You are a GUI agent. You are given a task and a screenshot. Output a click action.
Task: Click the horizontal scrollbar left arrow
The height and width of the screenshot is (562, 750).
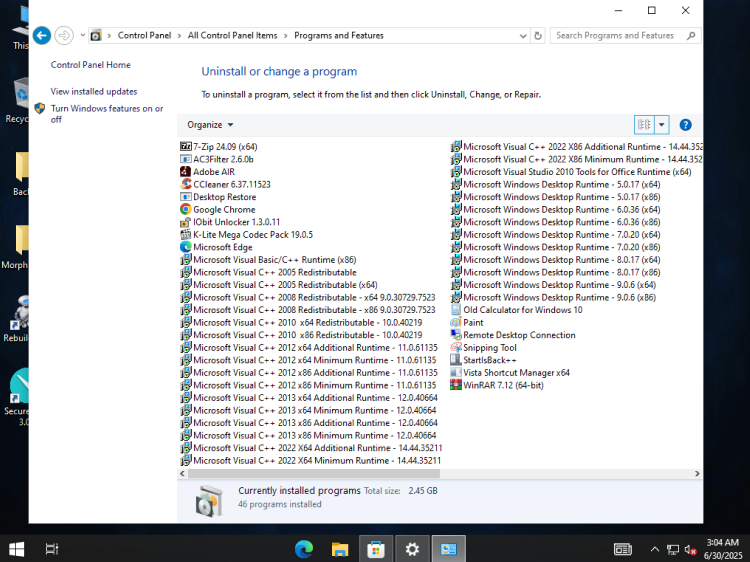[182, 474]
